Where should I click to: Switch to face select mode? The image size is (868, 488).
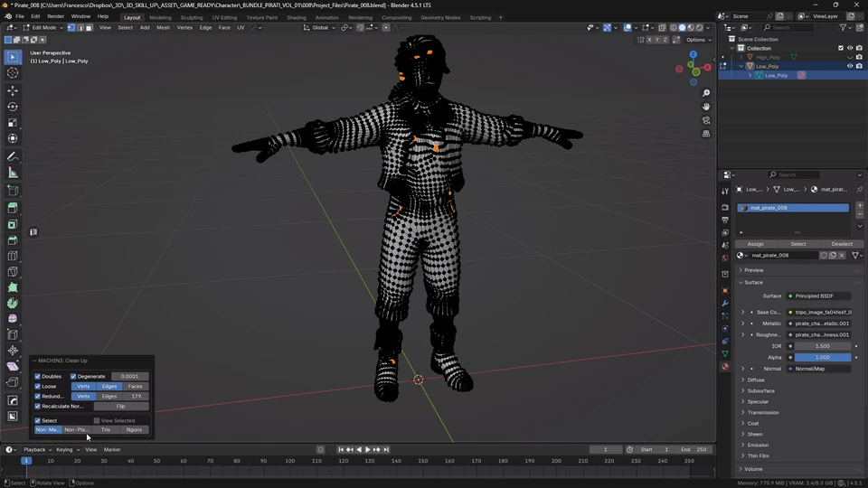click(90, 28)
